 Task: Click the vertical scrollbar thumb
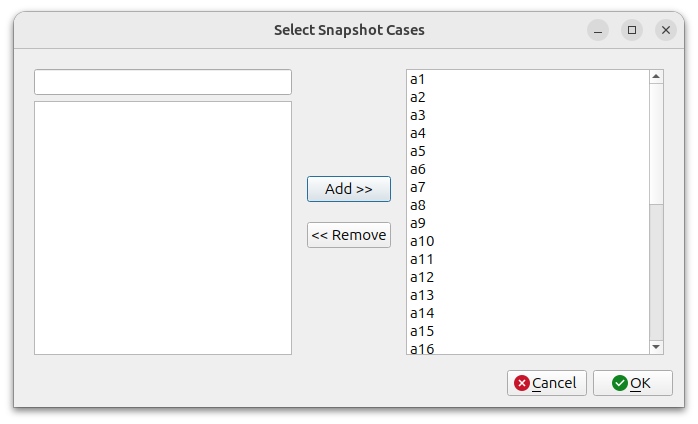[x=656, y=144]
